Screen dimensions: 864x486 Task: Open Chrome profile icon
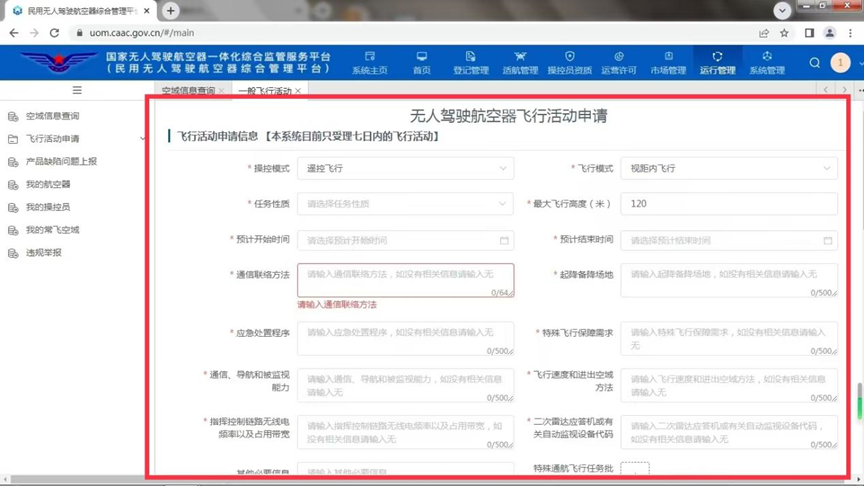(x=829, y=33)
